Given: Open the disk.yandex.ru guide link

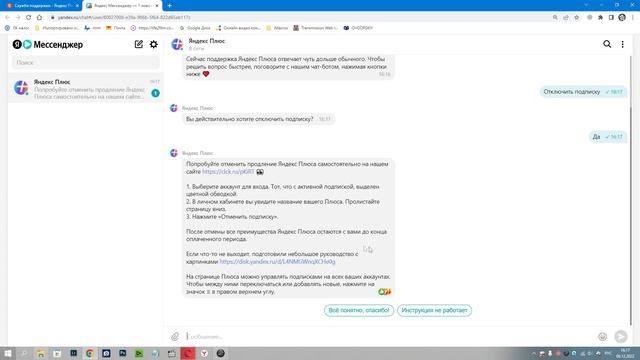Looking at the screenshot, I should coord(278,261).
